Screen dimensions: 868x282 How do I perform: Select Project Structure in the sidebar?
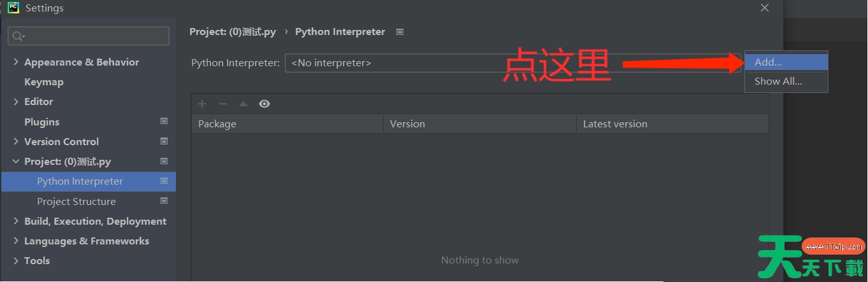tap(76, 202)
